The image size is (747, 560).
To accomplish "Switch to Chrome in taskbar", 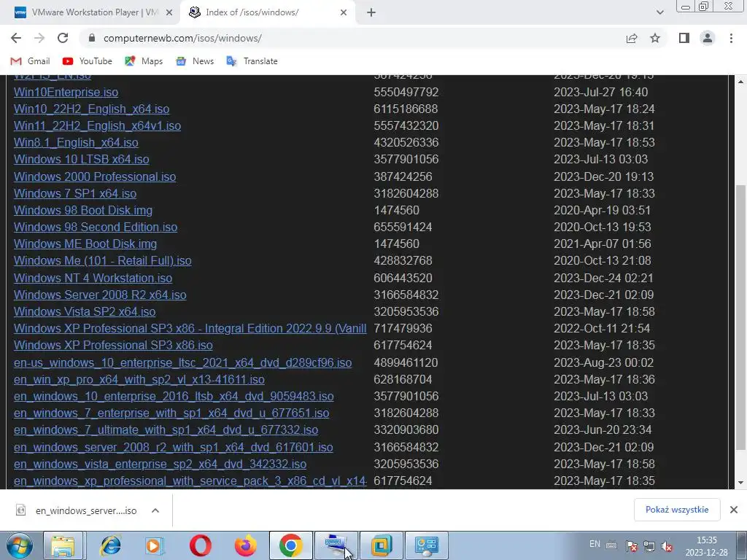I will [x=291, y=545].
